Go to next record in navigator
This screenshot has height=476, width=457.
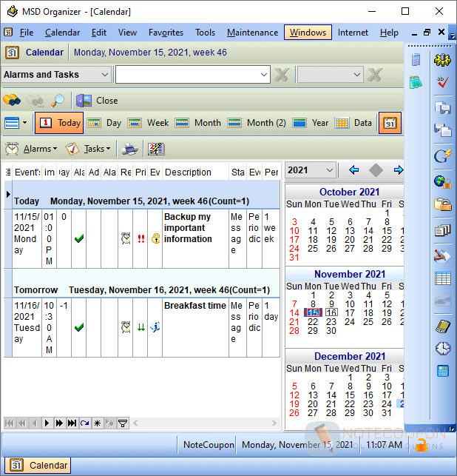(47, 423)
